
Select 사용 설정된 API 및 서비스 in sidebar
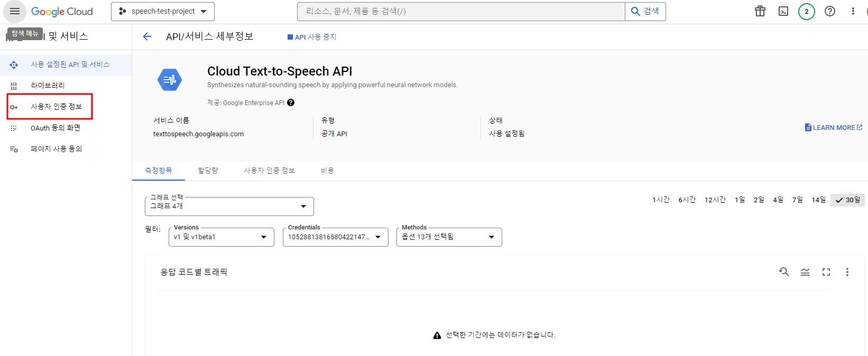66,64
